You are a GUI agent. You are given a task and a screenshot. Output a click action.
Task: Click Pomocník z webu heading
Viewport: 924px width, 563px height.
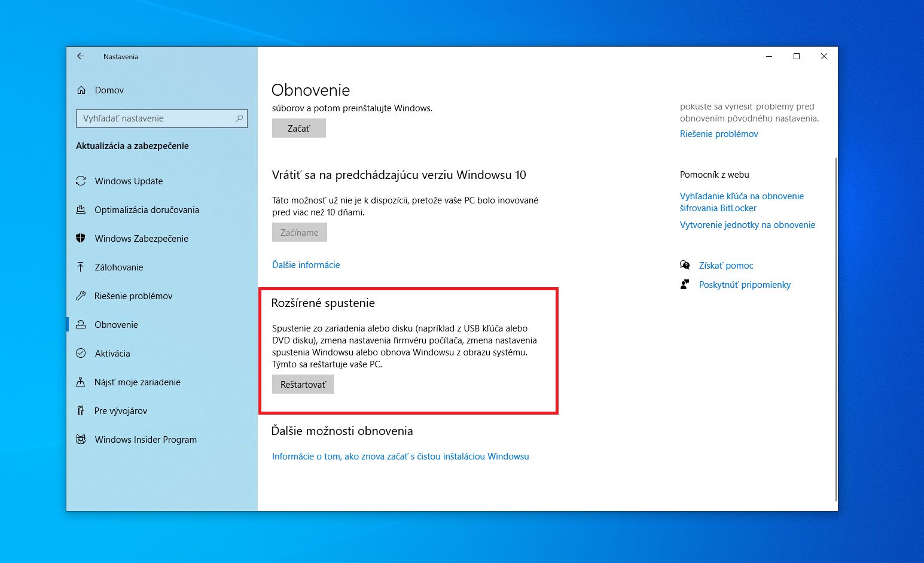point(715,175)
